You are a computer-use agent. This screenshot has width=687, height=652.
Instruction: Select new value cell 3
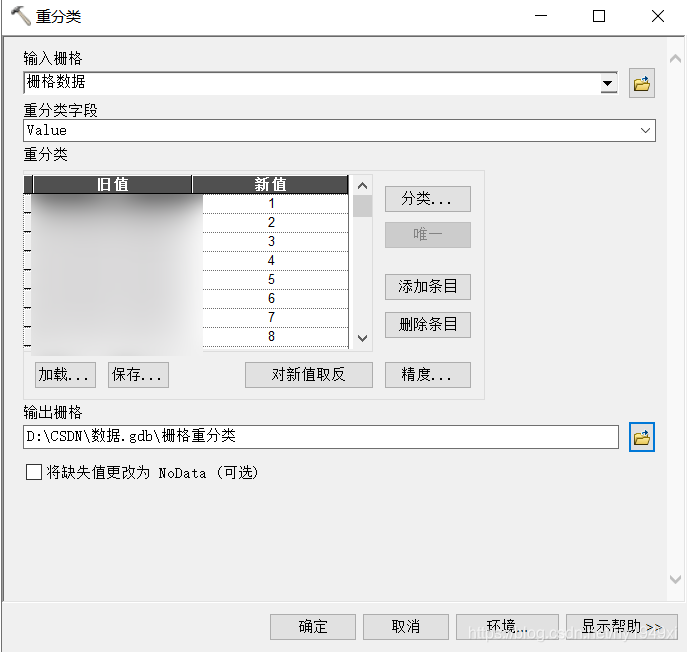(x=275, y=241)
